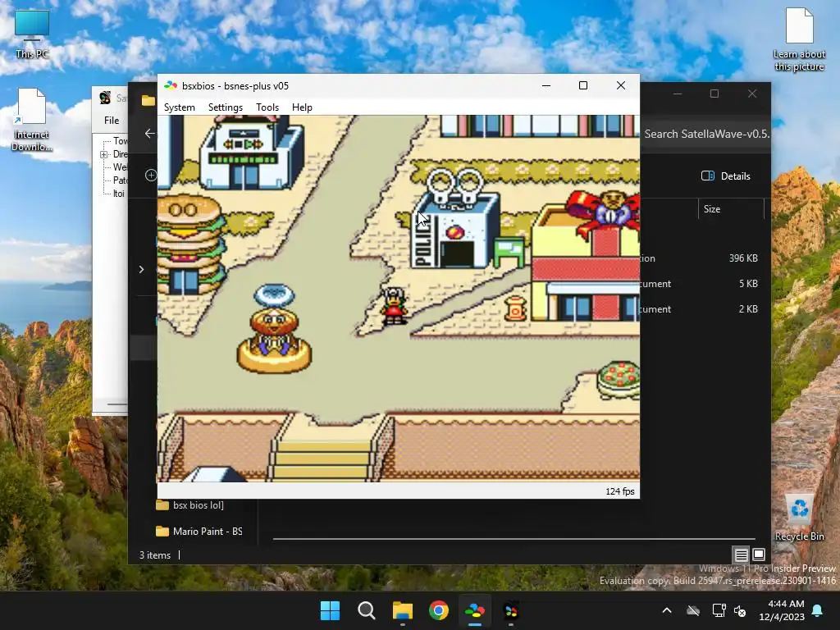
Task: Open Internet Download shortcut on desktop
Action: tap(31, 119)
